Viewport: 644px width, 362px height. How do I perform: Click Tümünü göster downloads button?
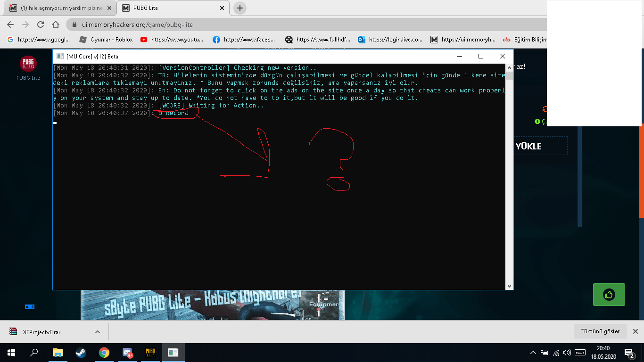600,331
